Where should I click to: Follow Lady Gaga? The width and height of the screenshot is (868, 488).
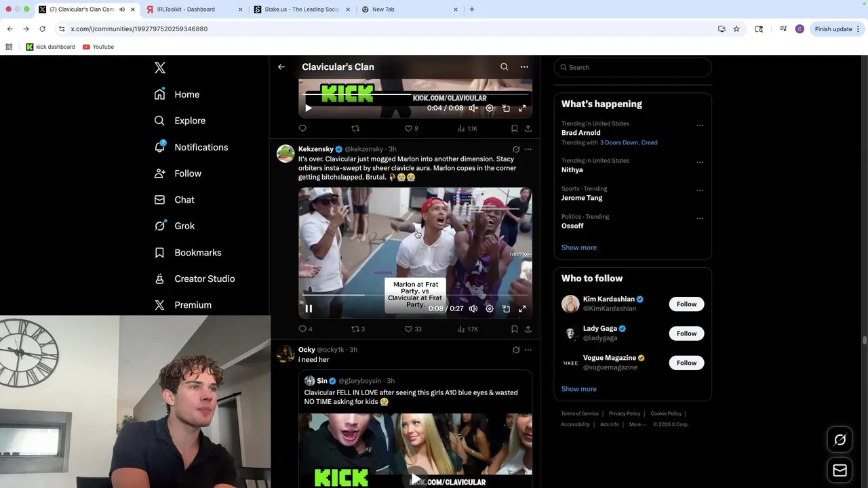point(686,333)
